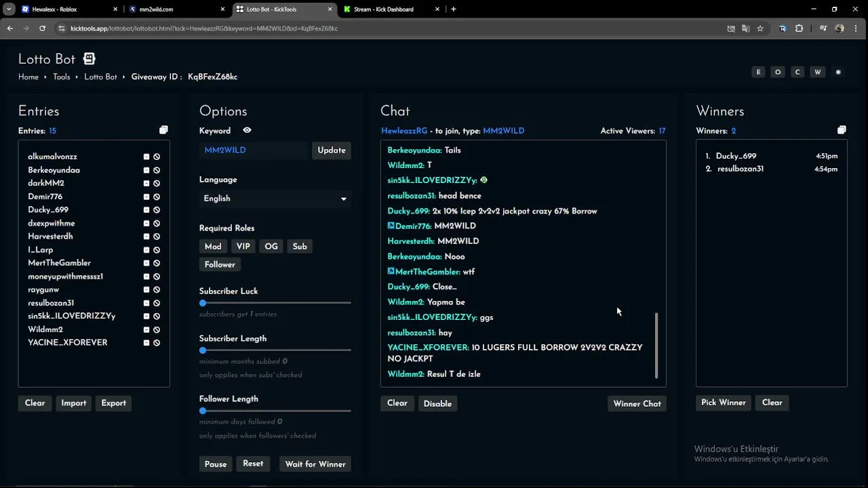Remove the Berkeoyundaa entry with the square icon
Image resolution: width=868 pixels, height=488 pixels.
tap(146, 170)
